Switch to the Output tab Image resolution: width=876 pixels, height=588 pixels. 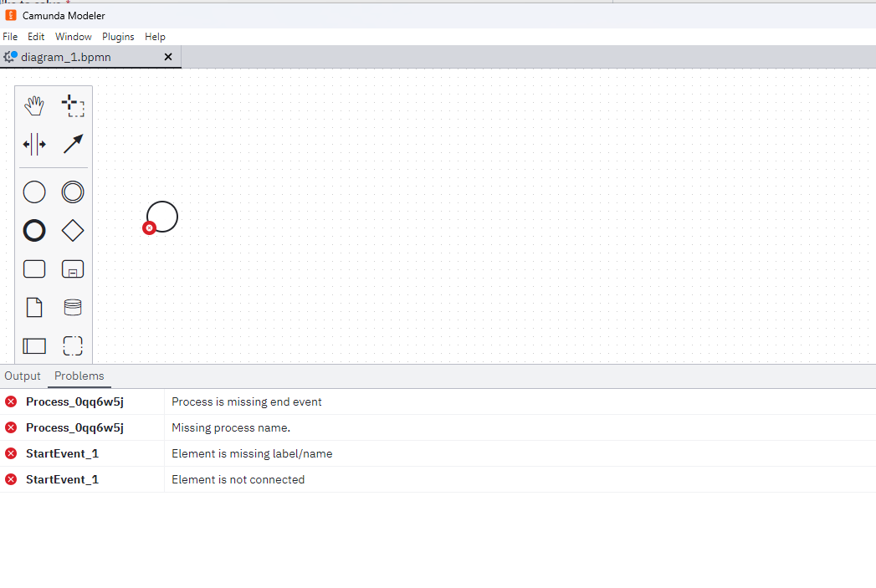coord(22,376)
